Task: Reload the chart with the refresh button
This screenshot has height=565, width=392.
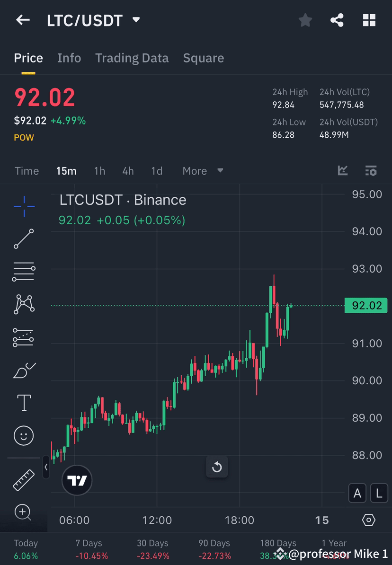Action: point(217,467)
